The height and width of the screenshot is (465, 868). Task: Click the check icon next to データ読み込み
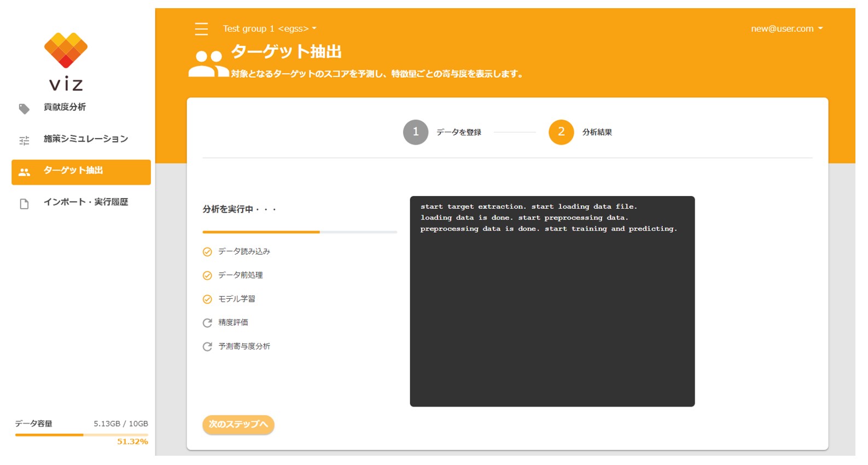click(207, 252)
